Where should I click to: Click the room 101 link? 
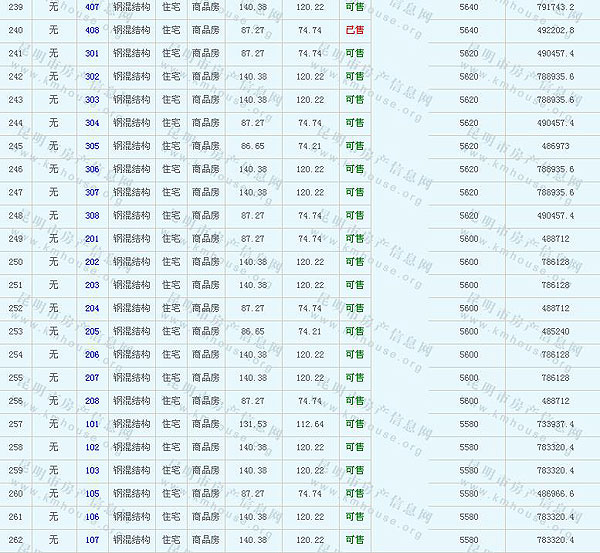point(92,424)
